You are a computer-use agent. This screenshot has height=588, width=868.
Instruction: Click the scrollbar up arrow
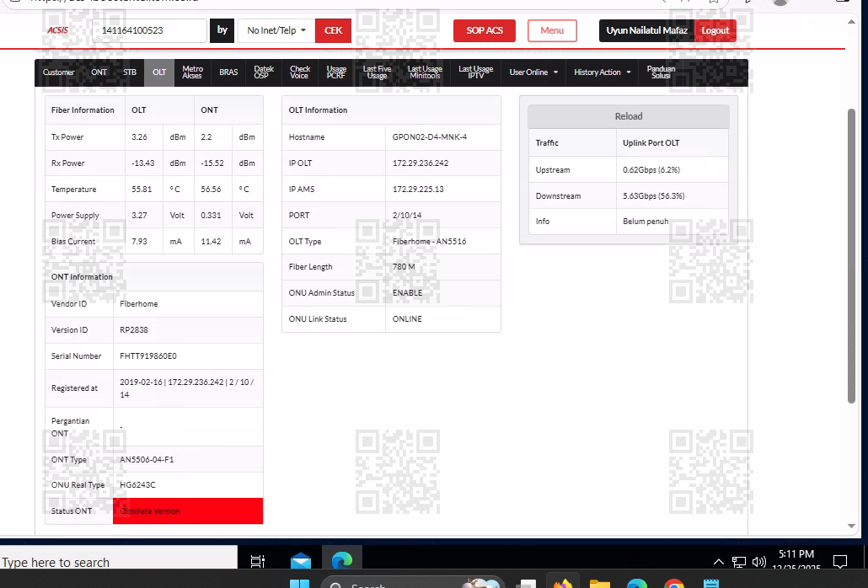(x=851, y=22)
